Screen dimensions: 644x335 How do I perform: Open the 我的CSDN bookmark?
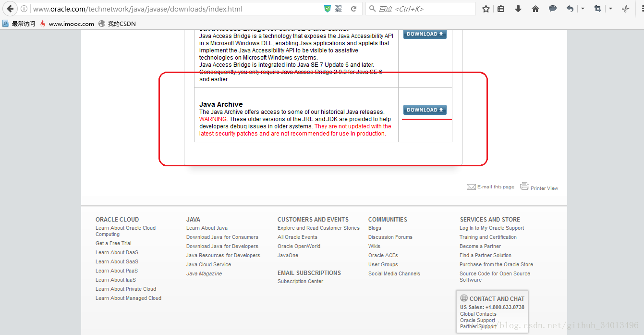(117, 24)
